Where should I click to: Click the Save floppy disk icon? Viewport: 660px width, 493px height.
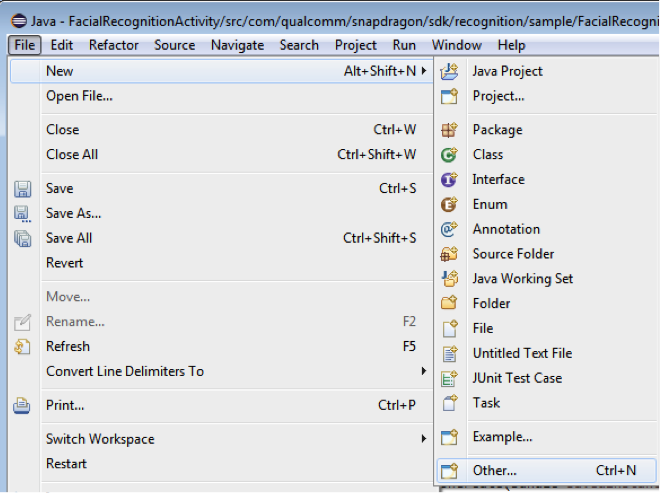[x=23, y=189]
